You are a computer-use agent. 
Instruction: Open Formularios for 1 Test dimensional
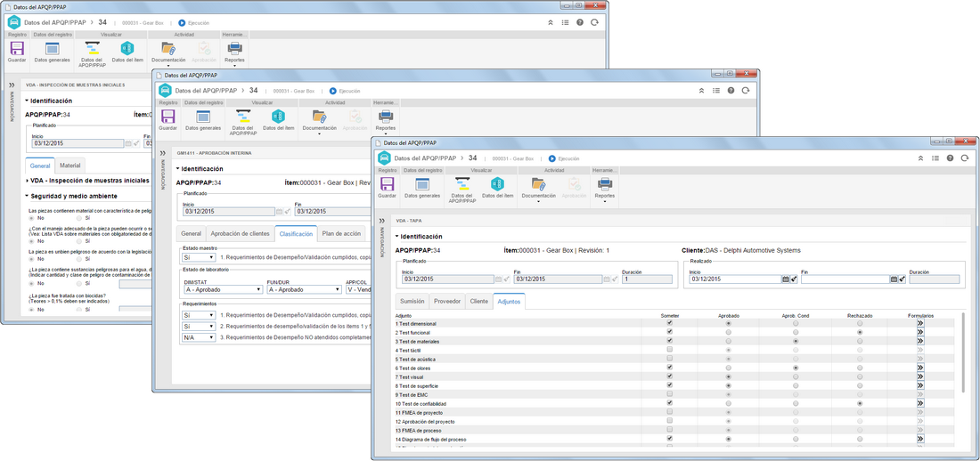coord(920,324)
